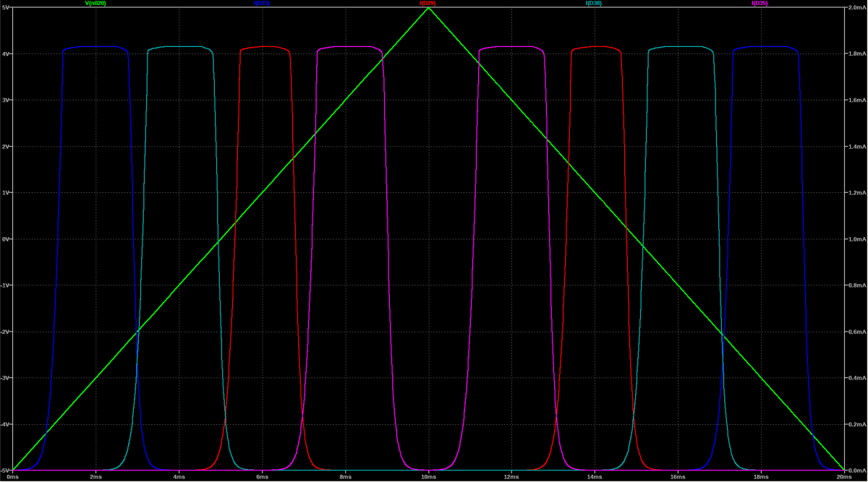The height and width of the screenshot is (482, 868).
Task: Select the 2ms time axis label
Action: pos(96,477)
